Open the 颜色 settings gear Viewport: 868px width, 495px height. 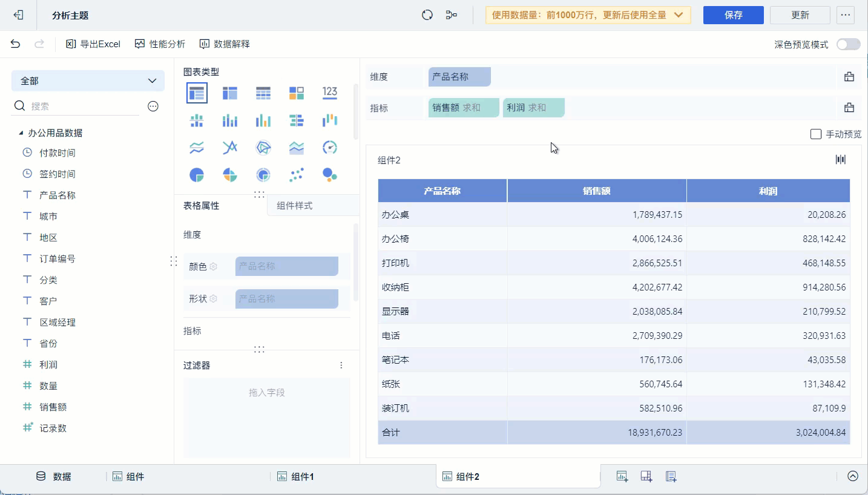tap(213, 266)
